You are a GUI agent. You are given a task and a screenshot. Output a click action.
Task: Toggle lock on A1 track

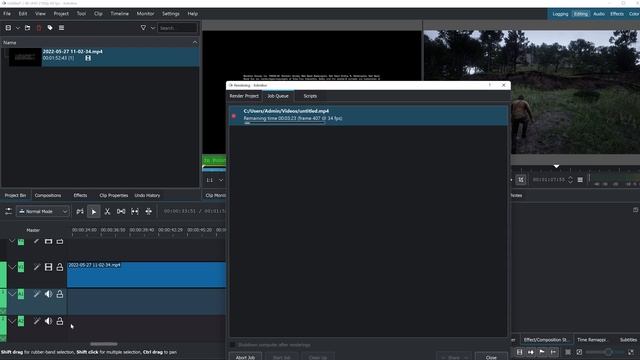pos(60,294)
